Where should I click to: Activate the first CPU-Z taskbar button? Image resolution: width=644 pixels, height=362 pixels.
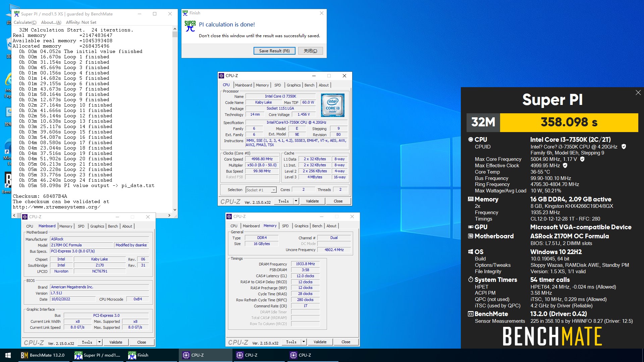[x=205, y=355]
